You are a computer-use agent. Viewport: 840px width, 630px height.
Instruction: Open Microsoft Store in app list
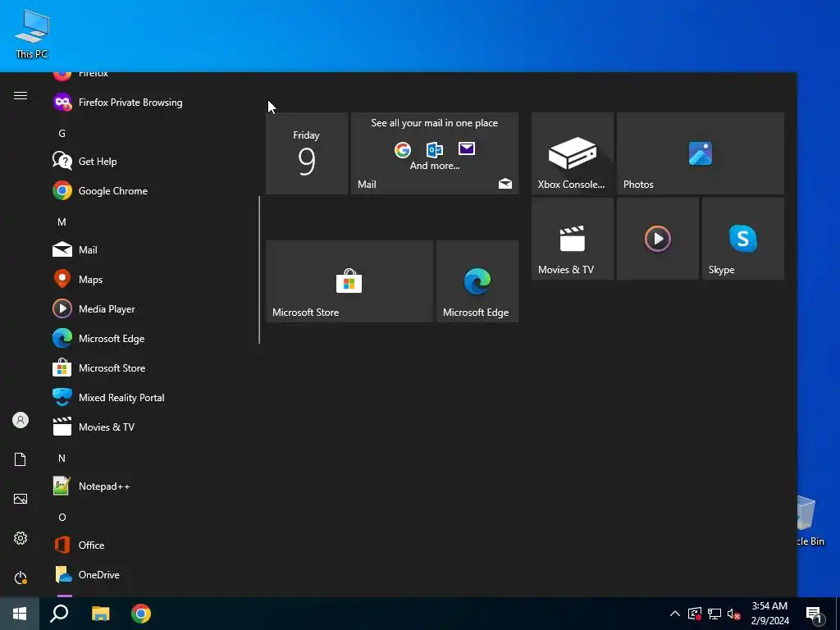click(x=150, y=368)
